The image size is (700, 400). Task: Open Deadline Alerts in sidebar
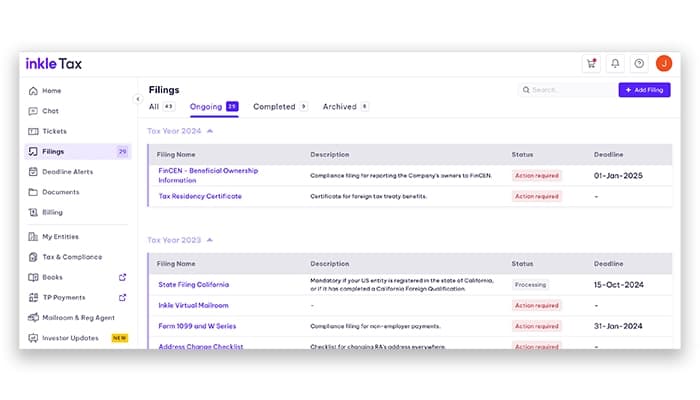coord(67,172)
